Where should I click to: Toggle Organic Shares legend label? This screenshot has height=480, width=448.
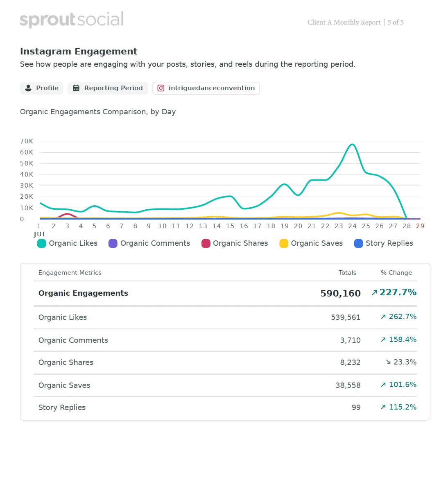point(240,243)
